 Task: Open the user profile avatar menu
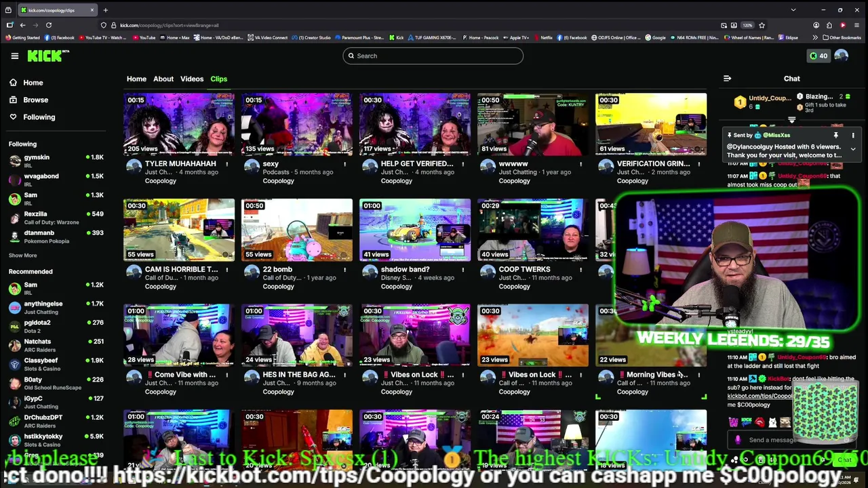[842, 56]
